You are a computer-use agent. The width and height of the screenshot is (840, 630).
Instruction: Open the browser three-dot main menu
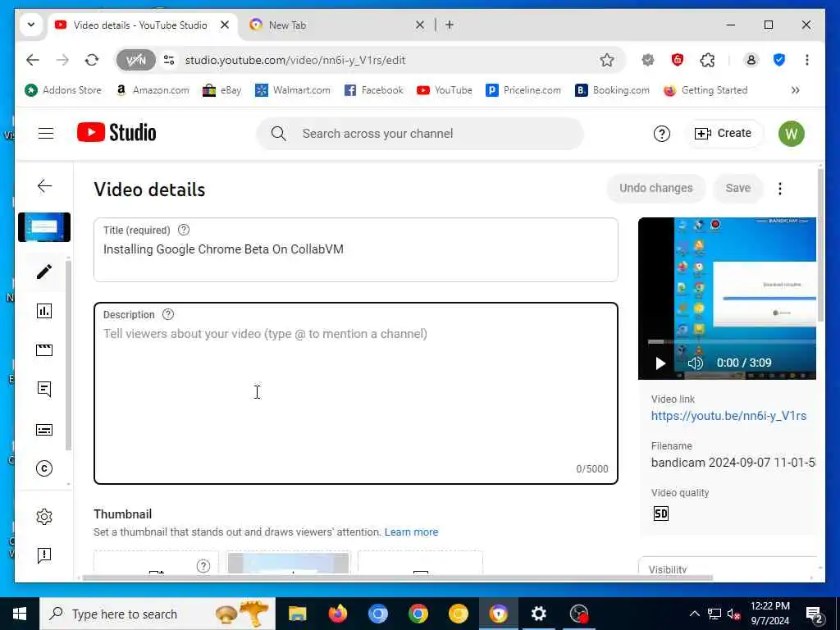pyautogui.click(x=807, y=60)
